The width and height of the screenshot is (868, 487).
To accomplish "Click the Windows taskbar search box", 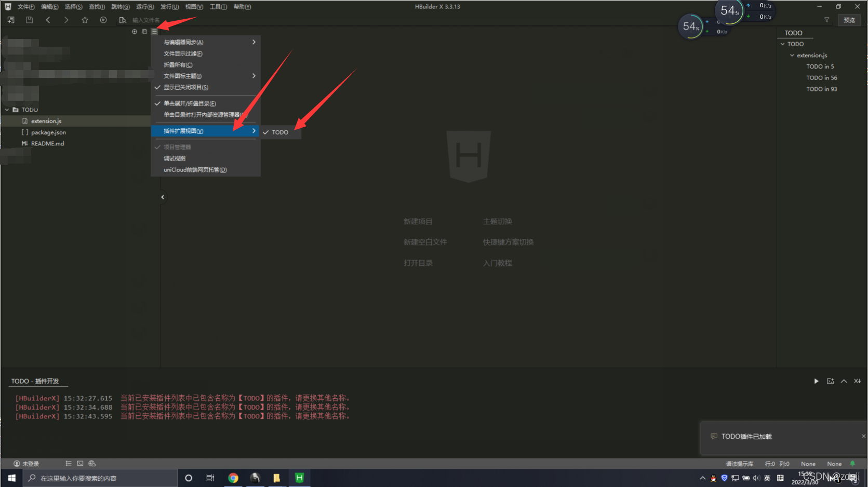I will (x=100, y=478).
